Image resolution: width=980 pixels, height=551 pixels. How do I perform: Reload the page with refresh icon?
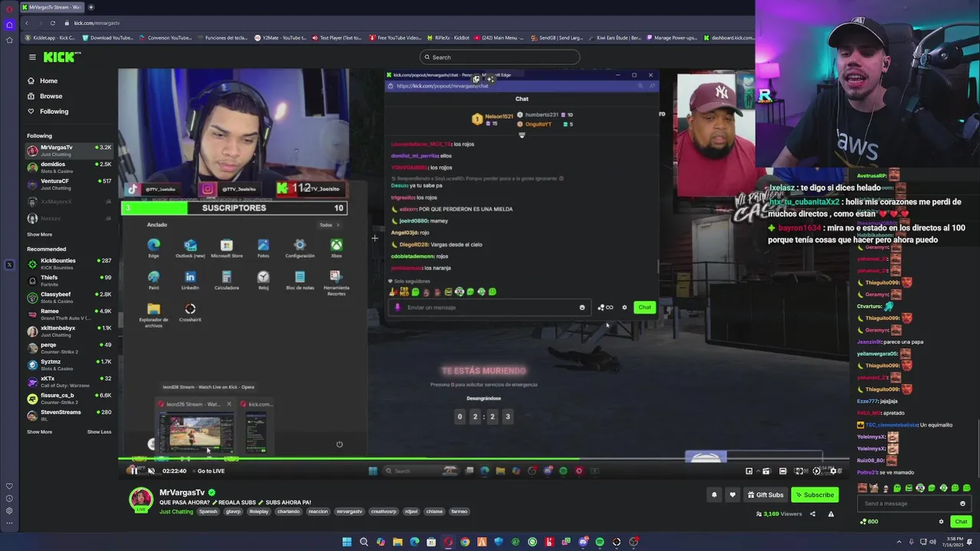click(x=53, y=23)
